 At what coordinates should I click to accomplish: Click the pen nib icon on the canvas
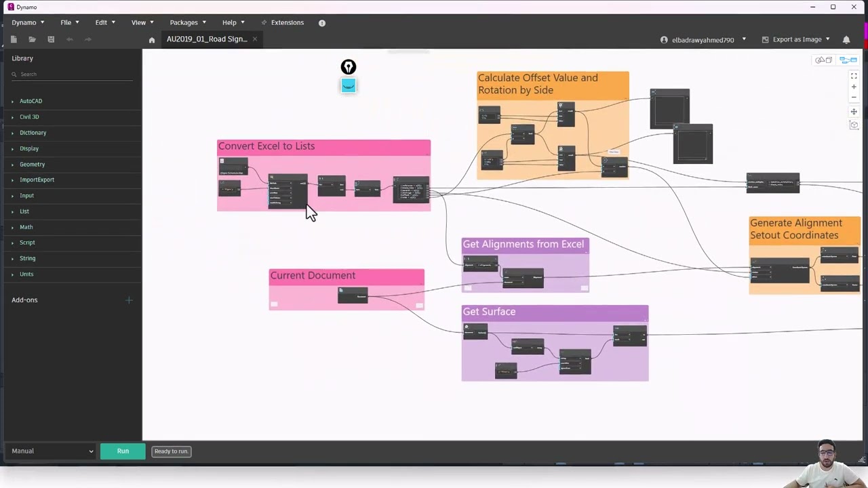(349, 67)
